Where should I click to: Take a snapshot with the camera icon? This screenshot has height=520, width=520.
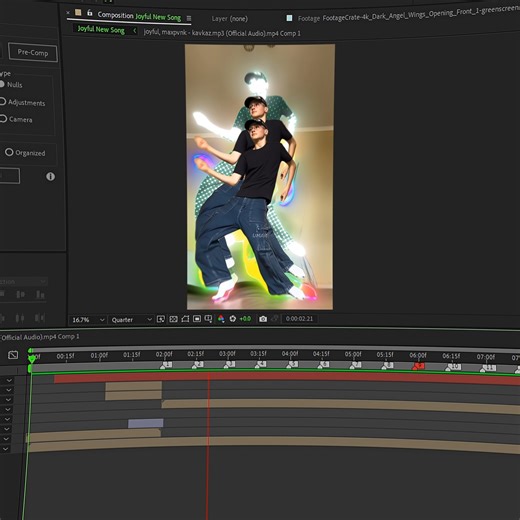263,319
